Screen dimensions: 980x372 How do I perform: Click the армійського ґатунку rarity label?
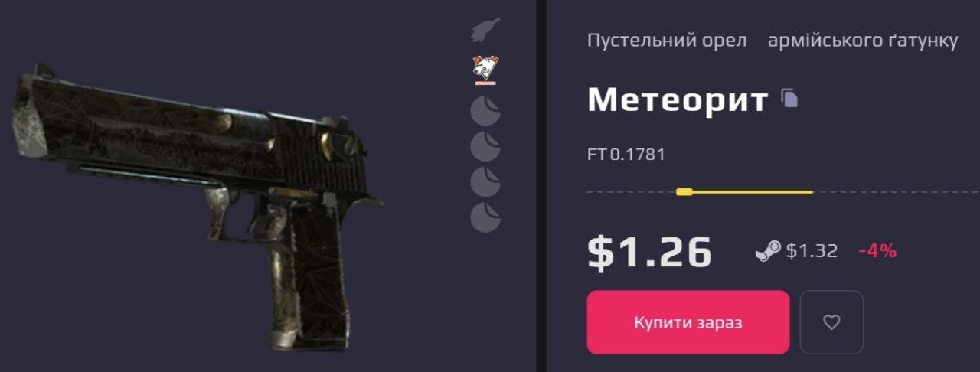point(863,41)
